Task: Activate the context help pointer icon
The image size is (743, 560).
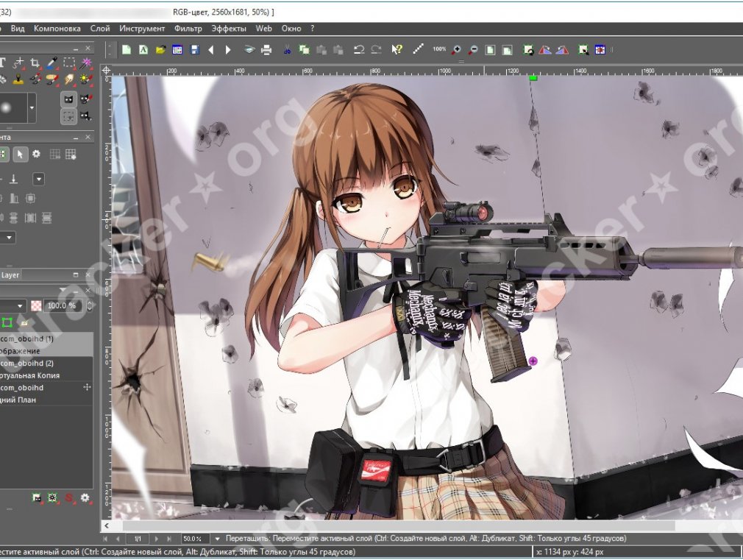Action: pos(397,49)
